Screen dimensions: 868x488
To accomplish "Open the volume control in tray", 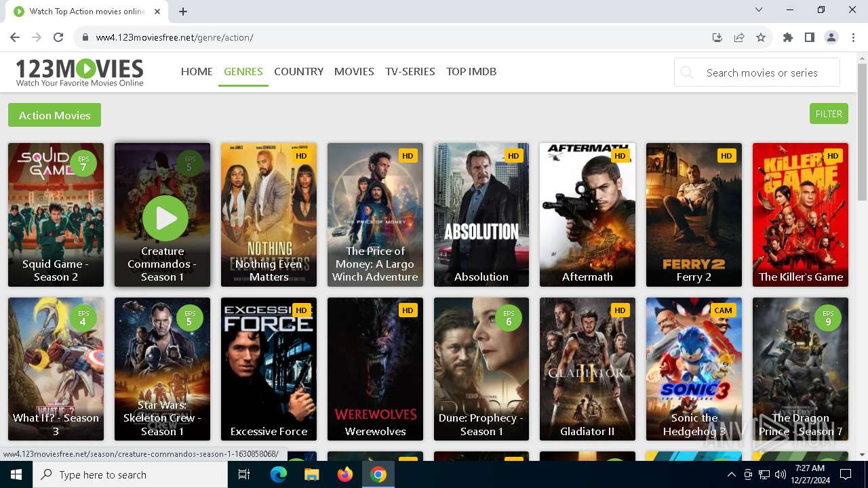I will (780, 474).
